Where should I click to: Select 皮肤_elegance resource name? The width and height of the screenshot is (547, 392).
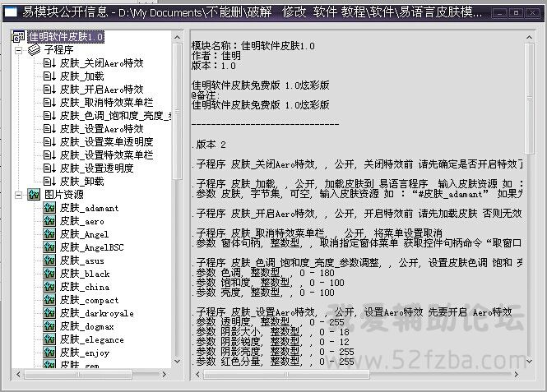click(92, 339)
